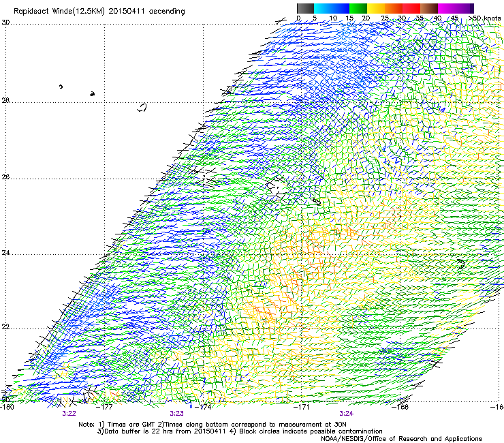Click the '25' legend scale label

(x=385, y=18)
